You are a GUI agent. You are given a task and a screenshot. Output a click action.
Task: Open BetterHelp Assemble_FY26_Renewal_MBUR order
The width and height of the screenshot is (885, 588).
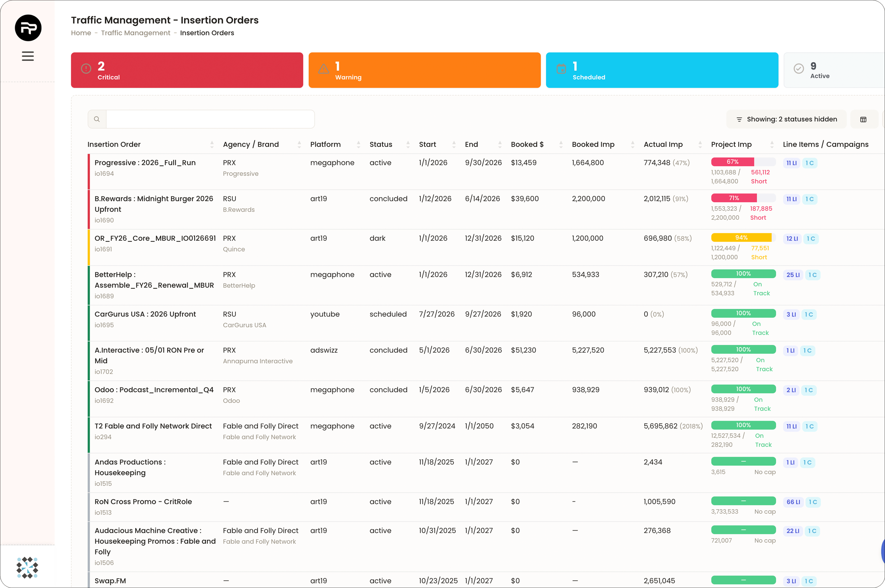pyautogui.click(x=154, y=280)
